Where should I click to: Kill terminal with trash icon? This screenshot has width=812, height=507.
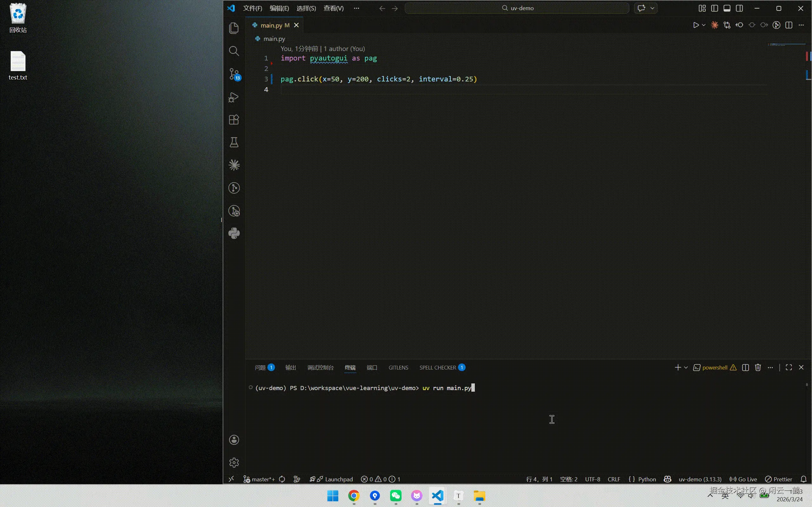pyautogui.click(x=758, y=368)
